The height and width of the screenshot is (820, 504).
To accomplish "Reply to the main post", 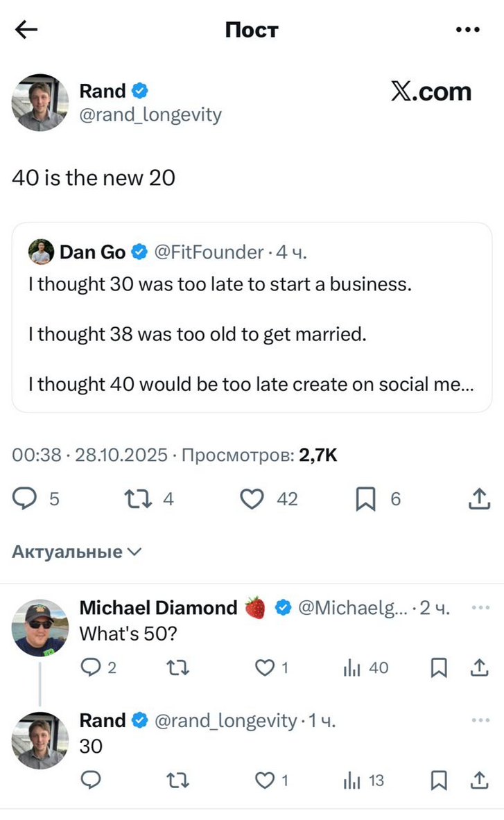I will pos(25,498).
